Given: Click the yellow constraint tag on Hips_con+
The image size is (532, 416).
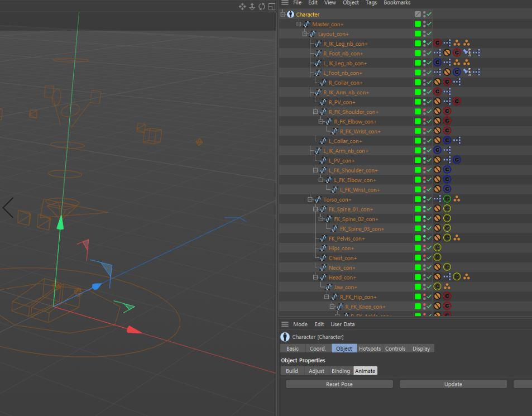Looking at the screenshot, I should (x=438, y=248).
